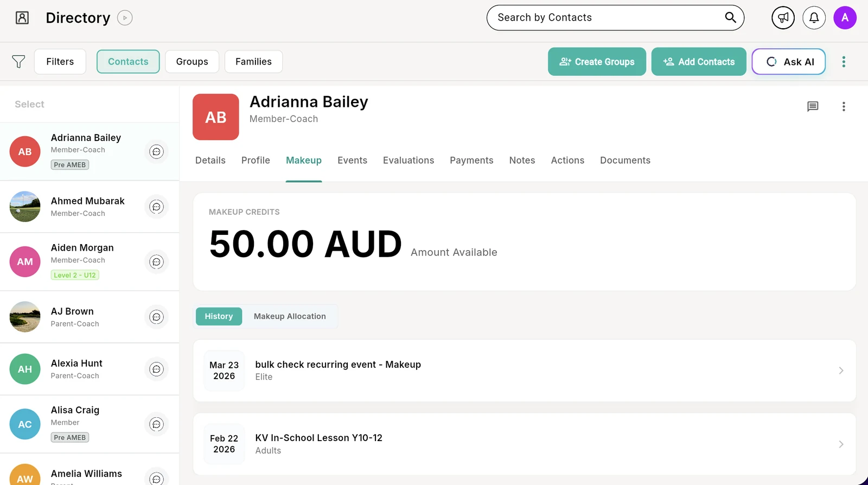Open the Details tab
868x485 pixels.
point(210,161)
